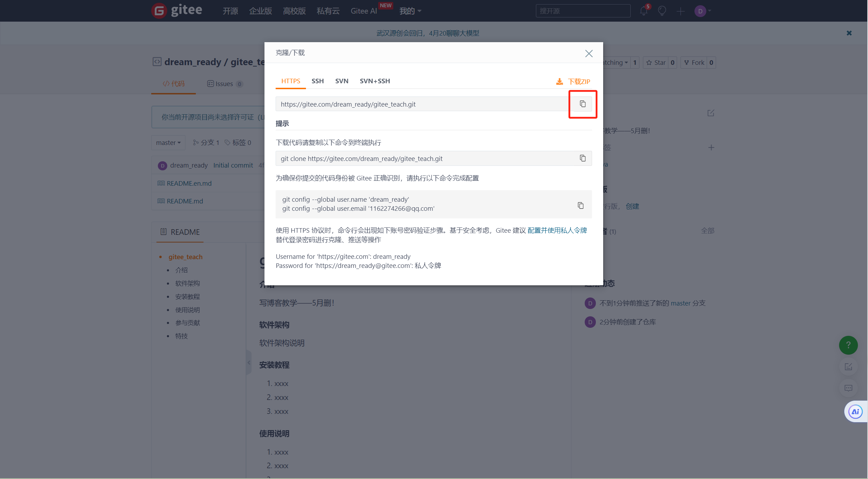Click the notification bell icon
This screenshot has height=479, width=868.
[643, 11]
